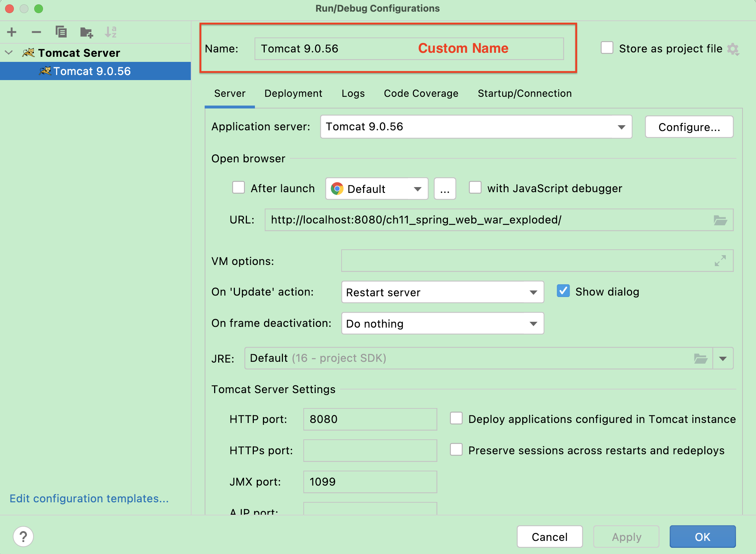756x554 pixels.
Task: Click the Name input field
Action: [x=409, y=49]
